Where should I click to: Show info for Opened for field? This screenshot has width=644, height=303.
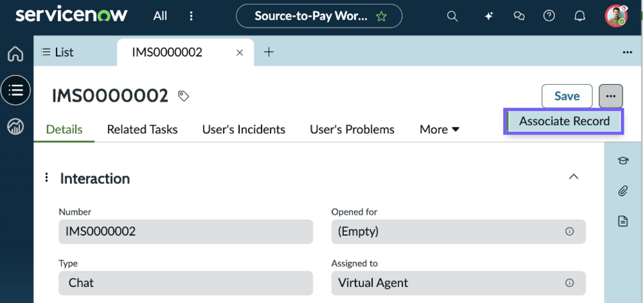tap(569, 232)
